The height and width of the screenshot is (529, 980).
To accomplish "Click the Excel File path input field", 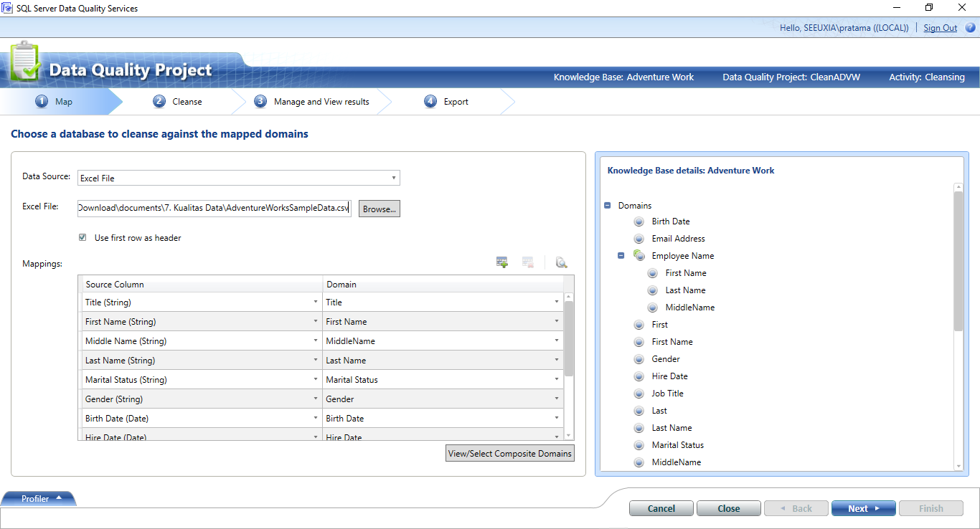I will click(x=215, y=208).
